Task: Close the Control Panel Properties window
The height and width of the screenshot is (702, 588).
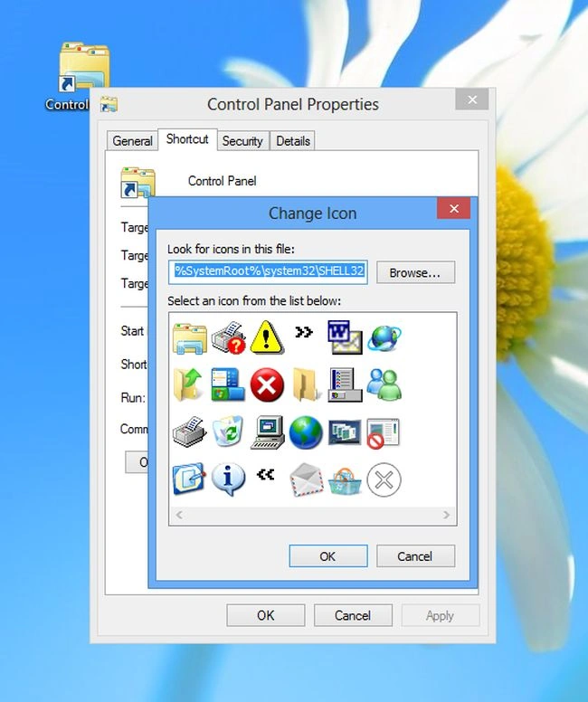Action: tap(472, 100)
